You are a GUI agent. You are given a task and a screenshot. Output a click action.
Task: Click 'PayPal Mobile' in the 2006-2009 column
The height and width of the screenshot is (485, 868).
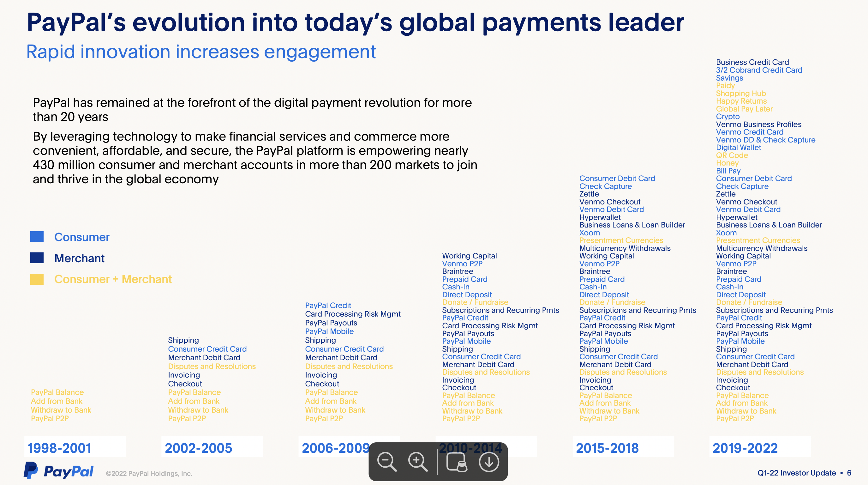coord(330,331)
